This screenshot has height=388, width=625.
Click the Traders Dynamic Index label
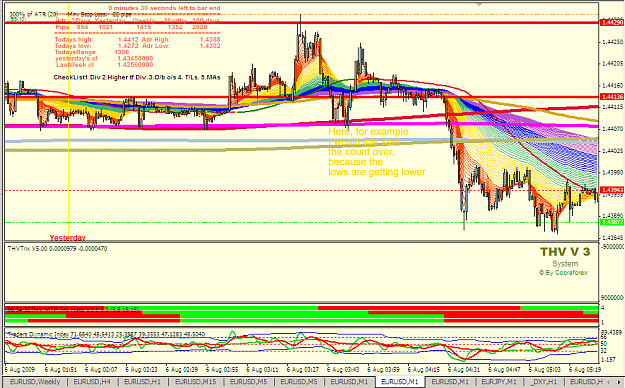tap(107, 334)
